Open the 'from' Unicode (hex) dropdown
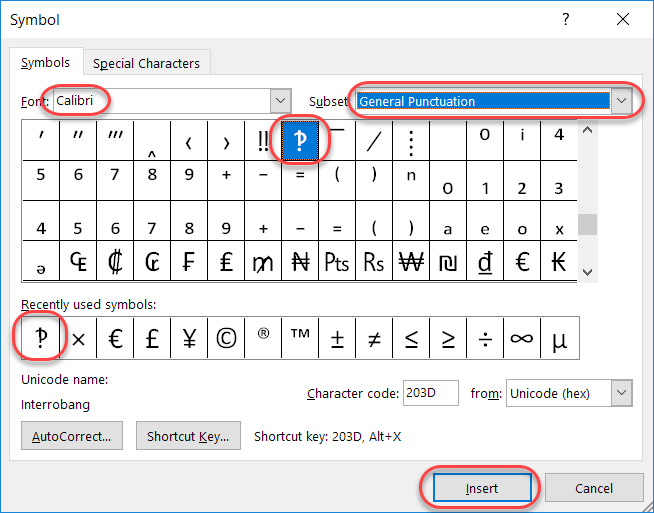Image resolution: width=654 pixels, height=513 pixels. point(621,393)
